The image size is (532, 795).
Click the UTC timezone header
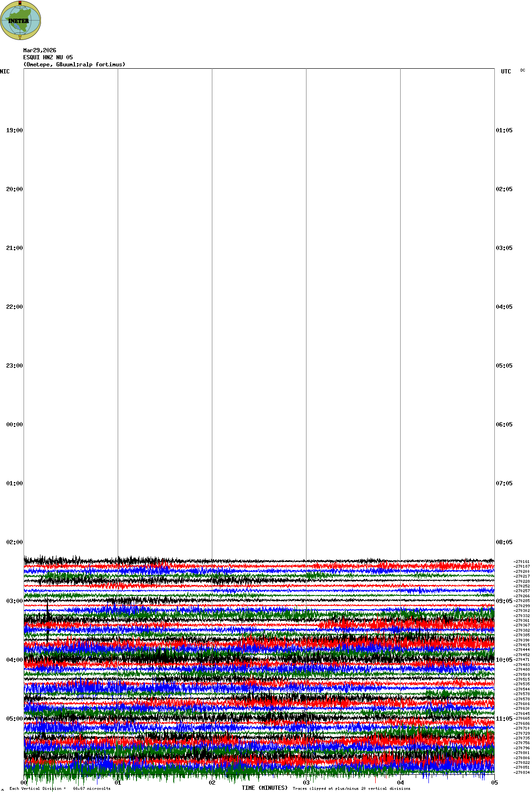506,72
